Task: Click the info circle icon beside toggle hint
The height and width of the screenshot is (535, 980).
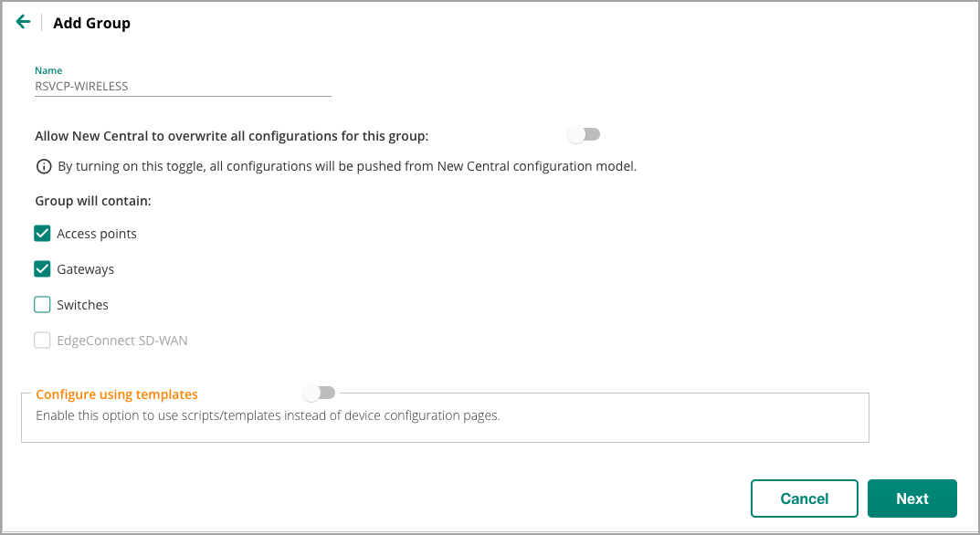Action: (44, 166)
